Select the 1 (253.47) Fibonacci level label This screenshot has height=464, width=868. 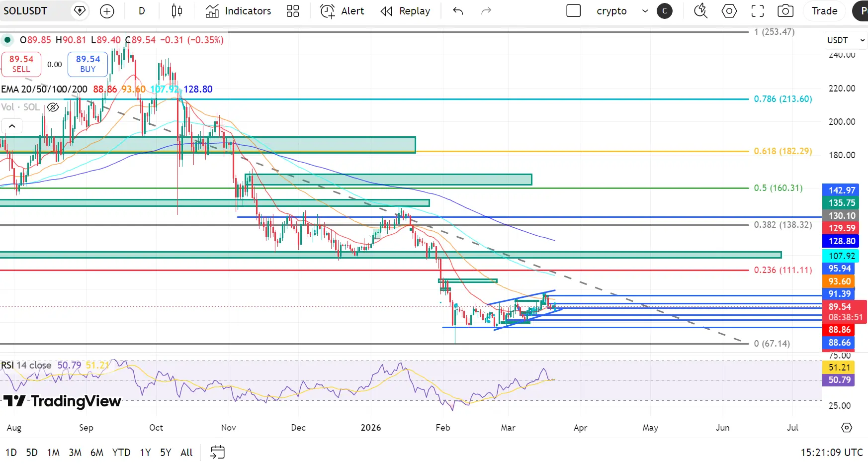tap(774, 32)
